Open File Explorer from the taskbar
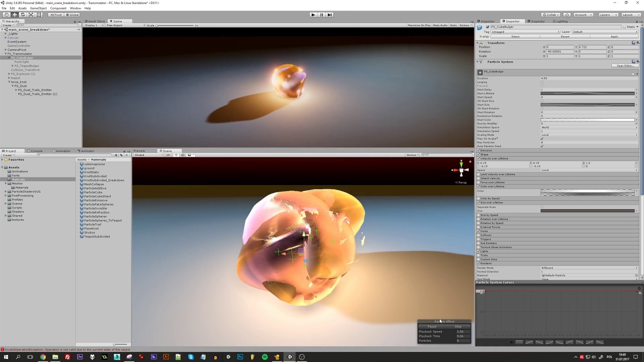This screenshot has width=644, height=362. click(55, 357)
